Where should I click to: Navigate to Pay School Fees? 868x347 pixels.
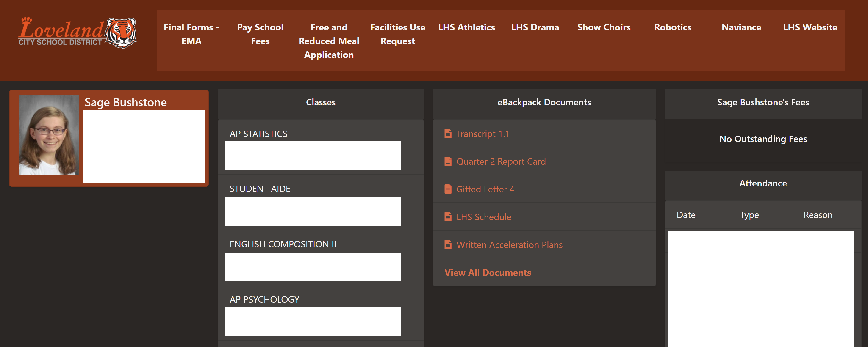click(x=260, y=34)
